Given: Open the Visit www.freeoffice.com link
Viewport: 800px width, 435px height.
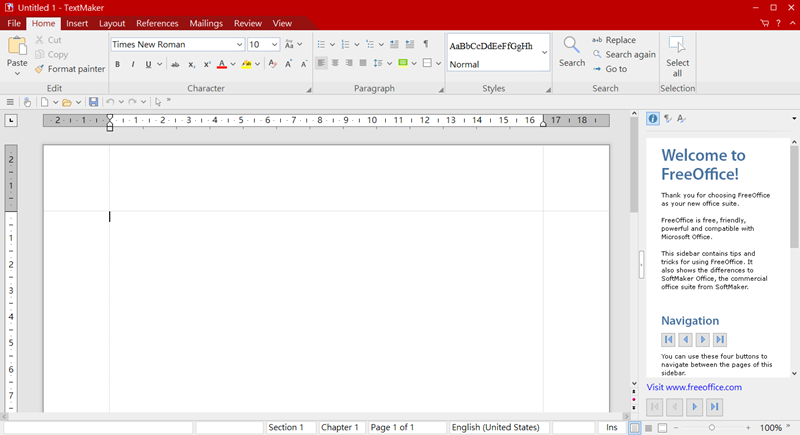Looking at the screenshot, I should (694, 387).
